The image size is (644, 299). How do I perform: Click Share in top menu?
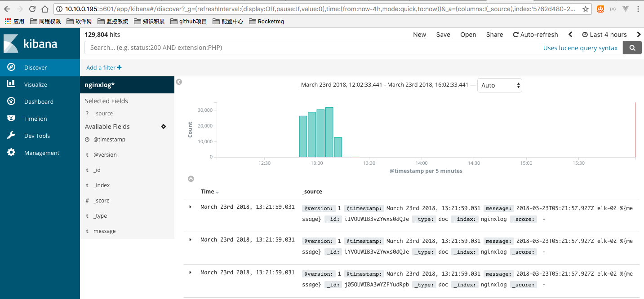[x=494, y=35]
